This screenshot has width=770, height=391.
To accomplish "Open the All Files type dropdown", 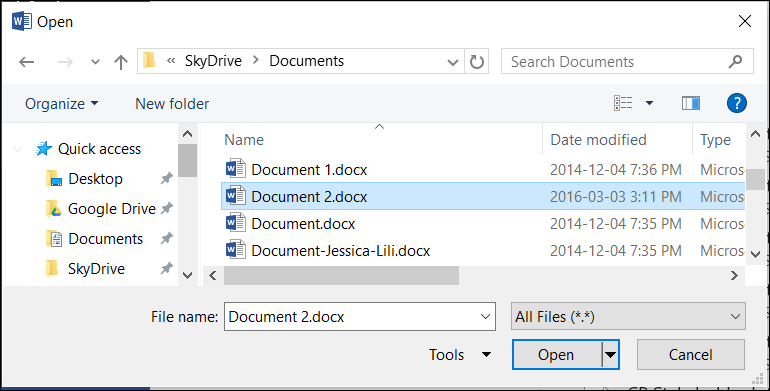I will (628, 316).
